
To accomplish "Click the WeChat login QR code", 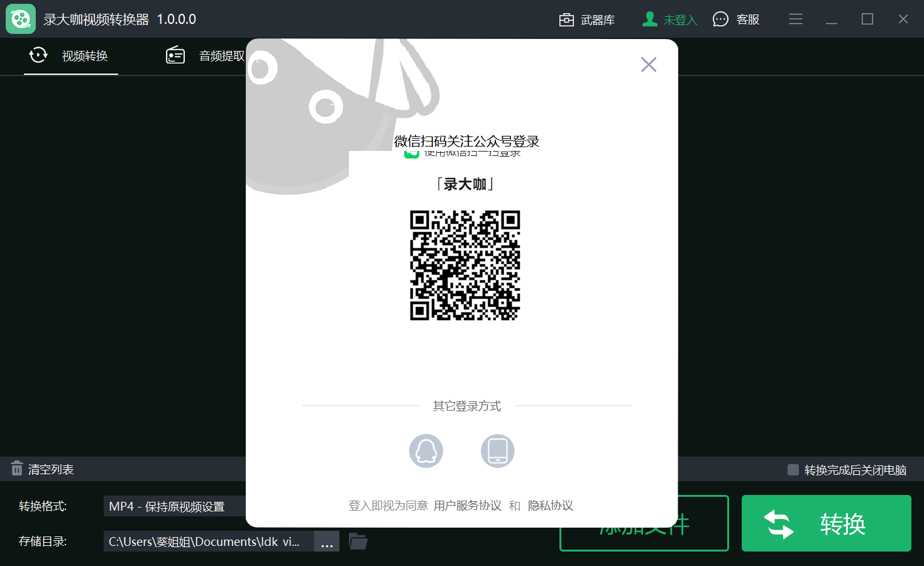I will [465, 265].
